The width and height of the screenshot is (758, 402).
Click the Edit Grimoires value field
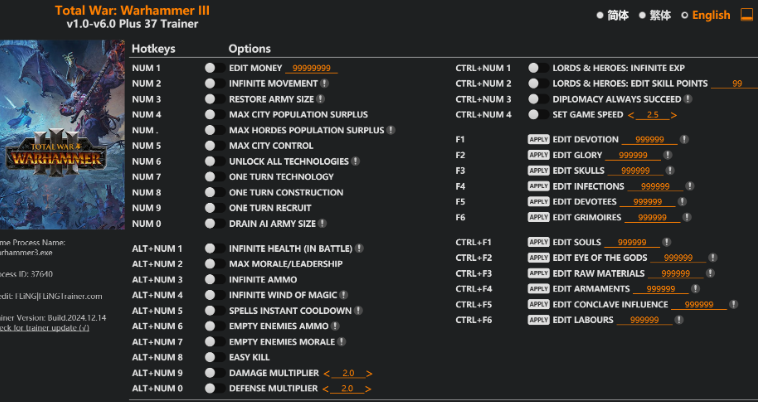[653, 218]
